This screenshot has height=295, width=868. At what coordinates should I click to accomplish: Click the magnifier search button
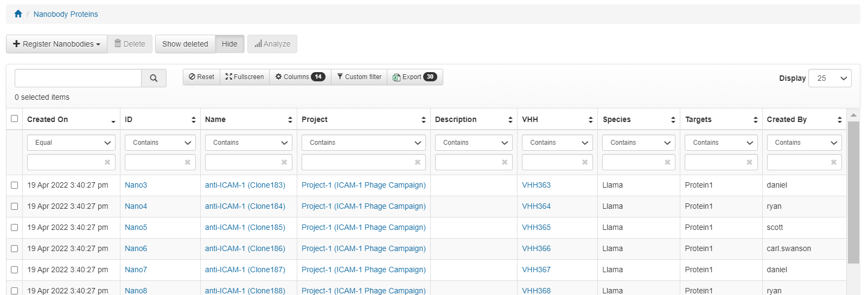(x=154, y=78)
